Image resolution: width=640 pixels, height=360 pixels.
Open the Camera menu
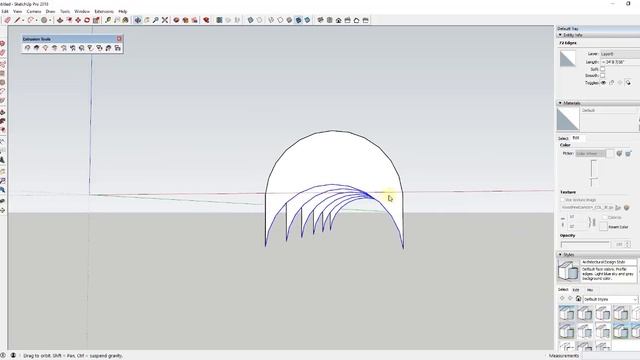[34, 11]
